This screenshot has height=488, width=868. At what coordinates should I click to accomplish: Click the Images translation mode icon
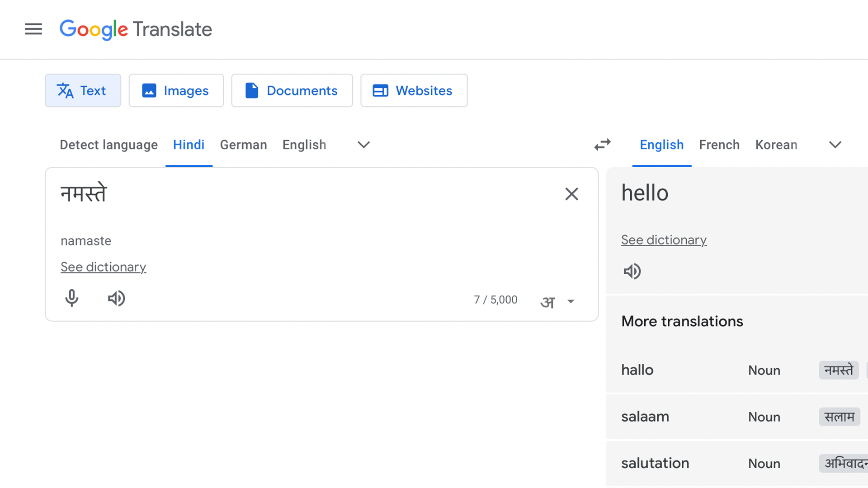pyautogui.click(x=150, y=90)
